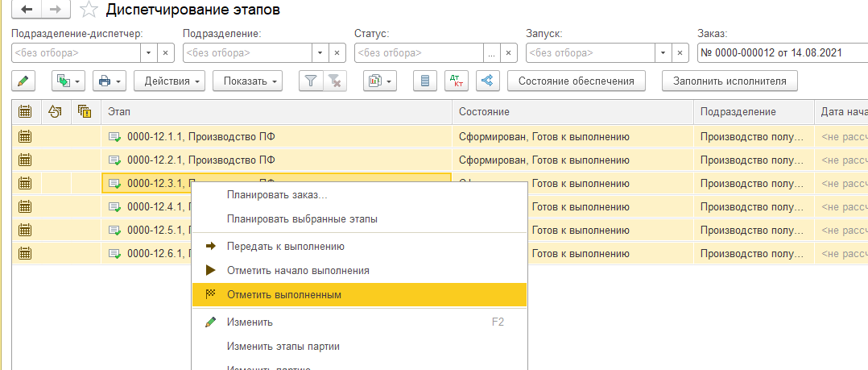Click state cell of row 0000-12.1.1
Screen dimensions: 868x370
tap(573, 136)
